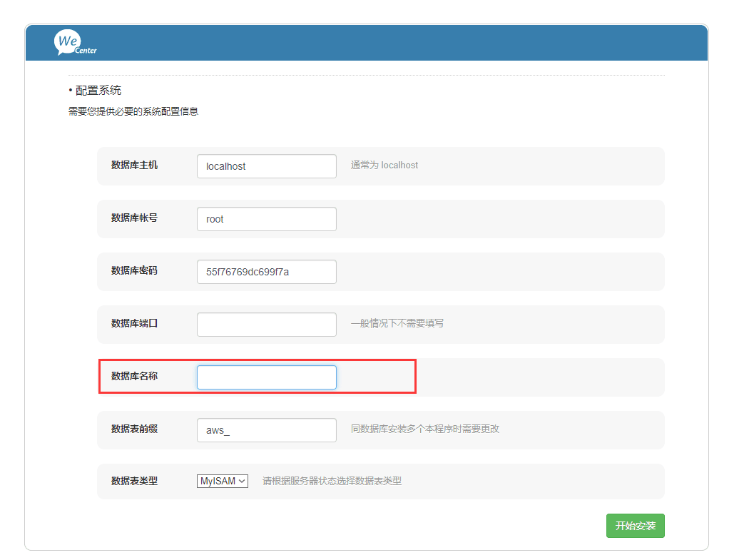The height and width of the screenshot is (560, 754).
Task: Focus the database host field with localhost
Action: [x=266, y=166]
